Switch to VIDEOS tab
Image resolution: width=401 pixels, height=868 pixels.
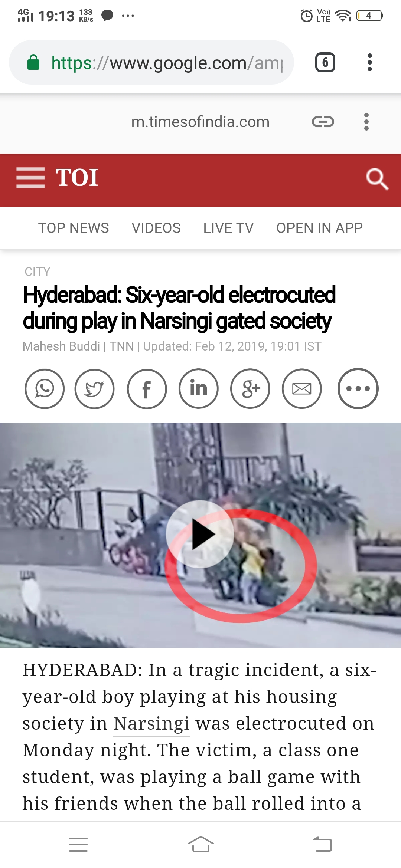156,228
